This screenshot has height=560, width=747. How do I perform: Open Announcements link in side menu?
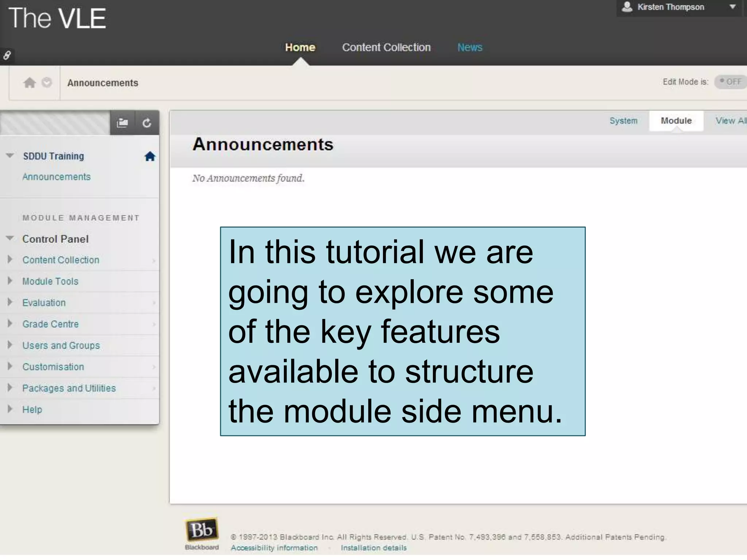tap(57, 177)
